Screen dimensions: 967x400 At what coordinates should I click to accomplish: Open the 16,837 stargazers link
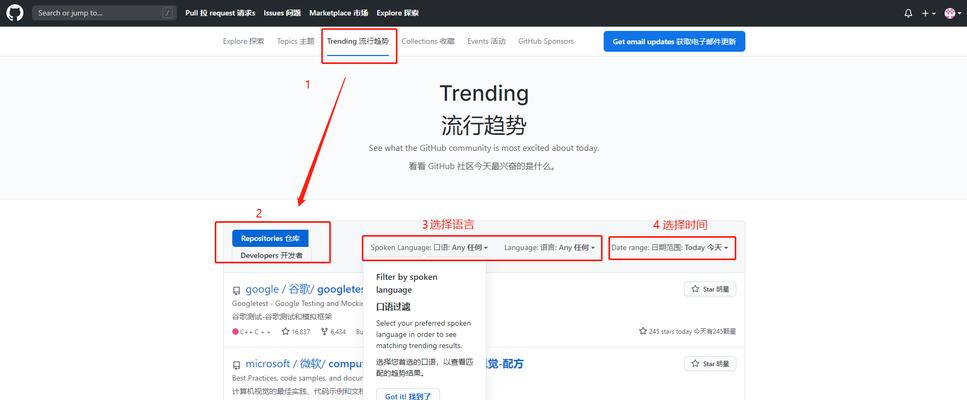click(x=296, y=332)
